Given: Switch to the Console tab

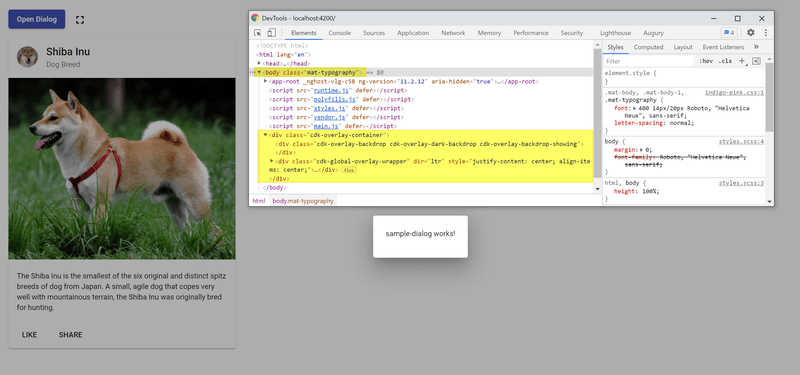Looking at the screenshot, I should tap(339, 33).
